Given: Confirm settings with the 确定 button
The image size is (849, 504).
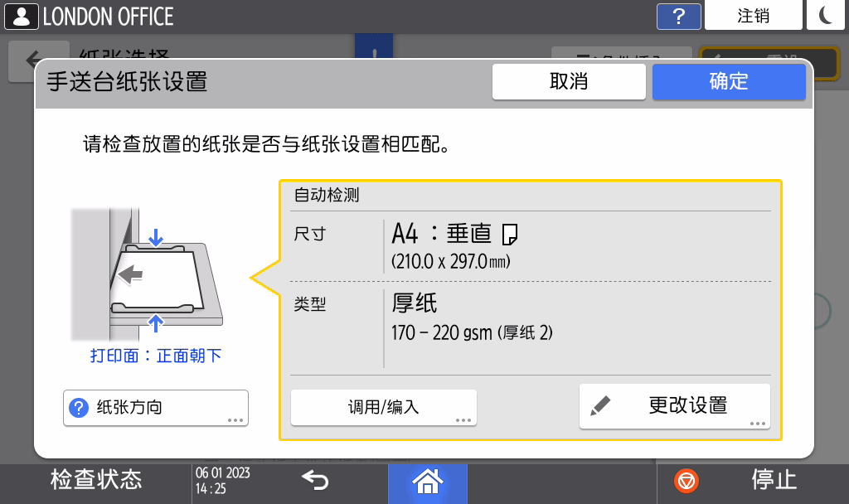Looking at the screenshot, I should click(x=729, y=81).
